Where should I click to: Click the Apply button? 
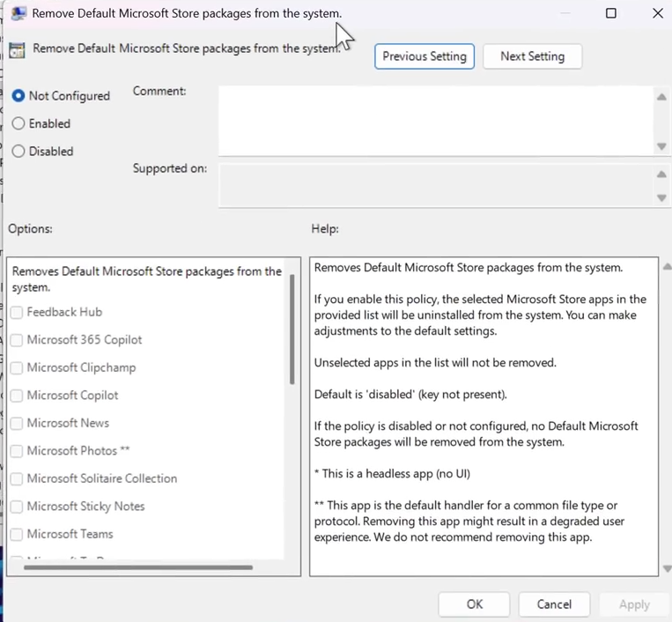pyautogui.click(x=634, y=604)
